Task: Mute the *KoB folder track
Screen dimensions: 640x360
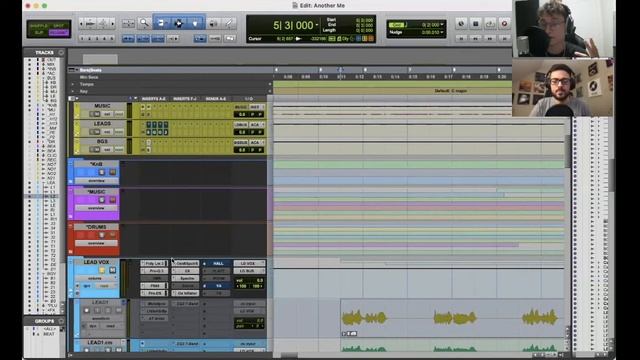Action: 112,172
